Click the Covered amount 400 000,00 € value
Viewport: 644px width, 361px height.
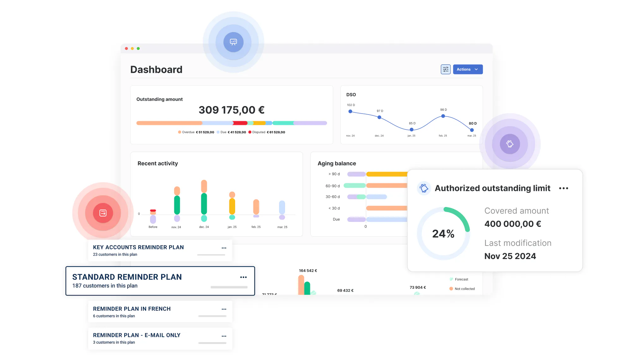pyautogui.click(x=513, y=224)
